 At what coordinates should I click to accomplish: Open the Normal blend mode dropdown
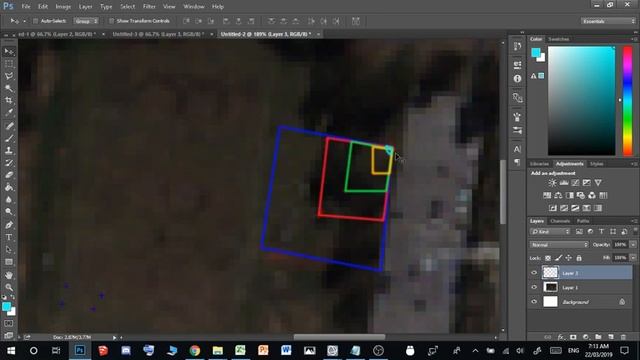coord(559,244)
